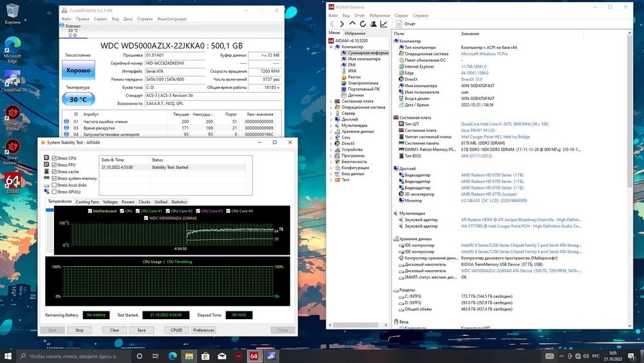Toggle Stress cache checkbox
644x363 pixels.
(54, 172)
